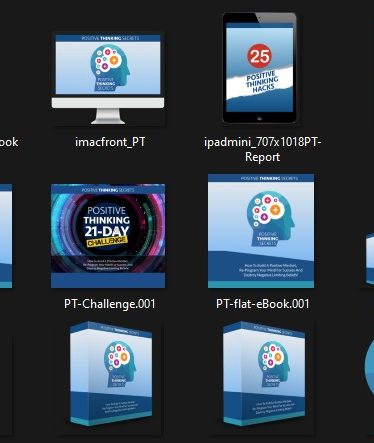Image resolution: width=374 pixels, height=443 pixels.
Task: Click the imacfront_PT file name
Action: point(110,142)
